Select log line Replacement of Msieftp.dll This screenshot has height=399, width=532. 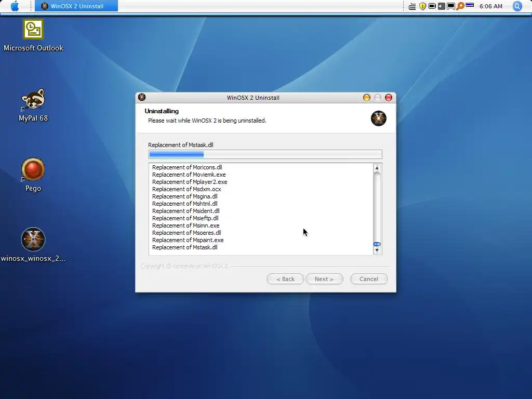(185, 218)
